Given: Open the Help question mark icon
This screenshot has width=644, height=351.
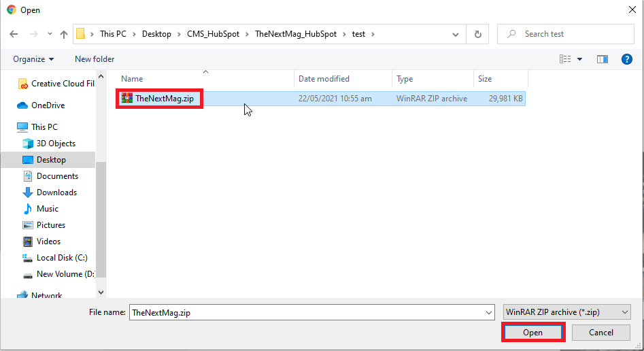Looking at the screenshot, I should (x=627, y=59).
